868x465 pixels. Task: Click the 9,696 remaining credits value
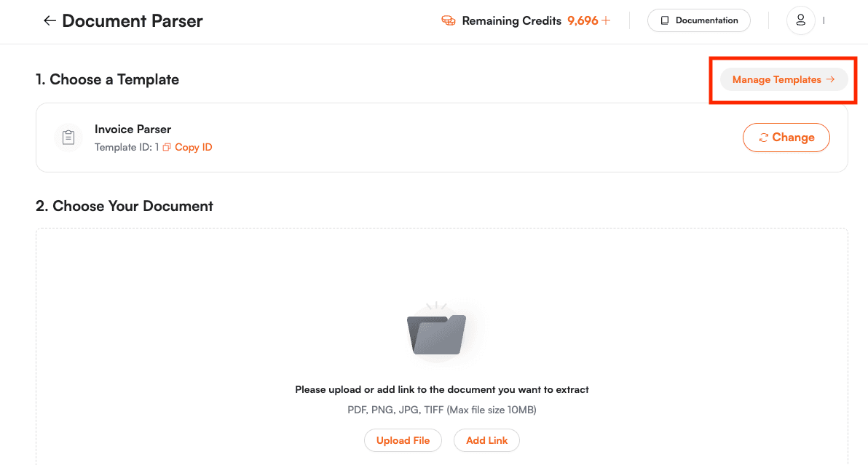[583, 21]
